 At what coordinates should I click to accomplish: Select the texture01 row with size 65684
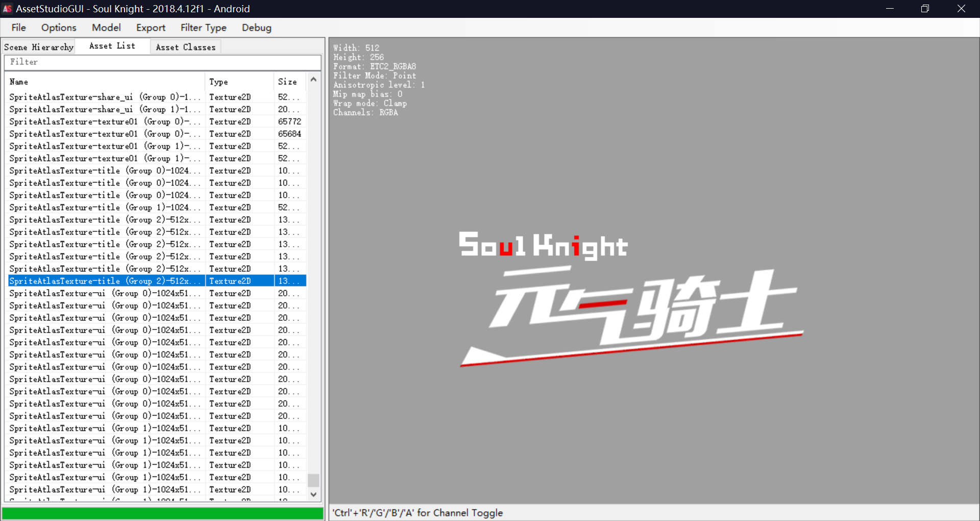(157, 134)
